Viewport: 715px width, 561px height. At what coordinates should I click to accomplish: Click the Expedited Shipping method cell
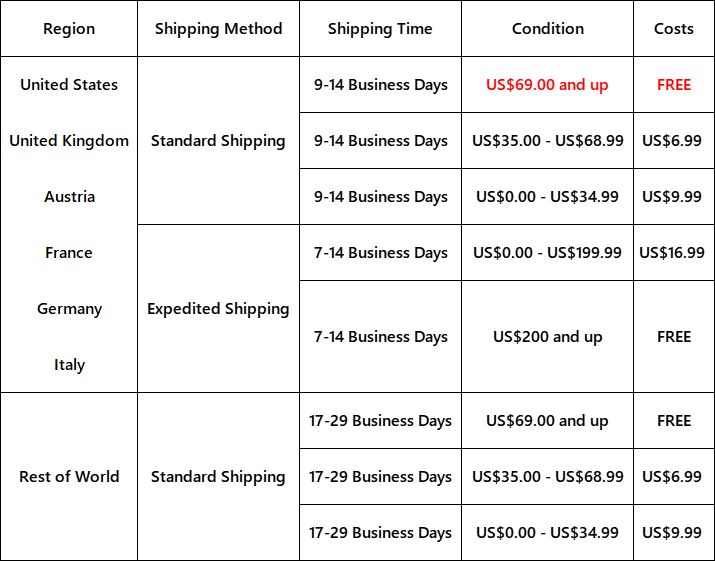coord(218,309)
